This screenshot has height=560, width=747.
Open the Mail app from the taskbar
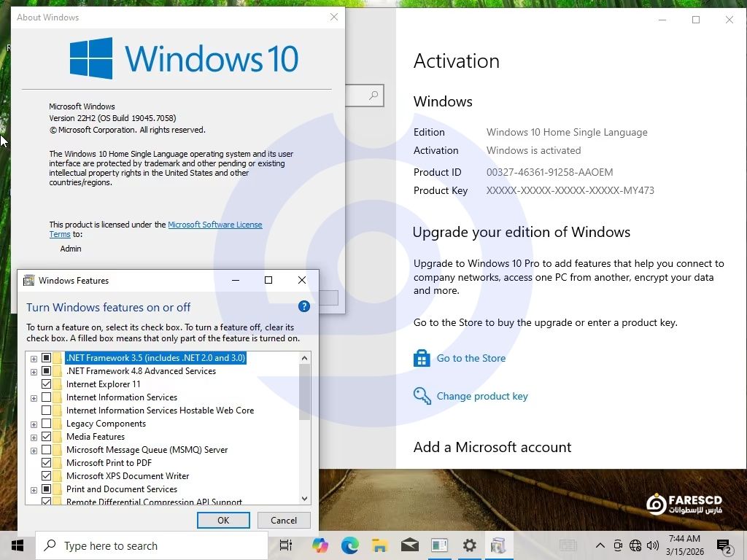[x=409, y=545]
